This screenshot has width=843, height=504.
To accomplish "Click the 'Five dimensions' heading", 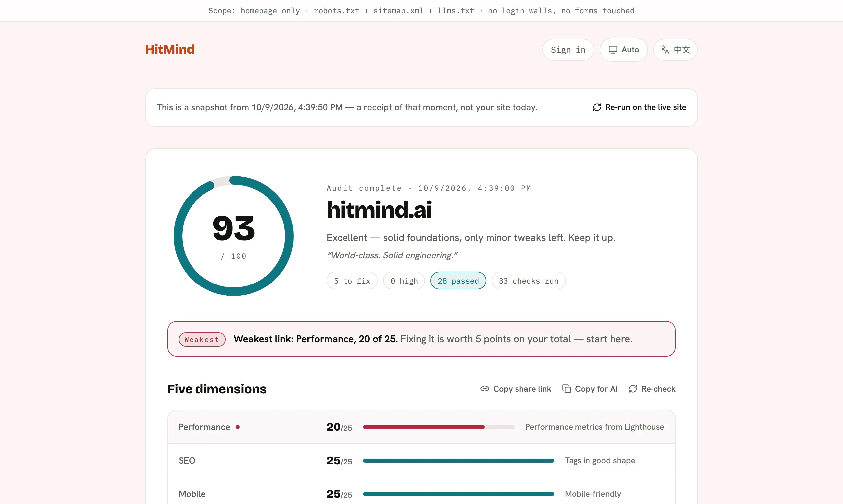I will click(216, 389).
